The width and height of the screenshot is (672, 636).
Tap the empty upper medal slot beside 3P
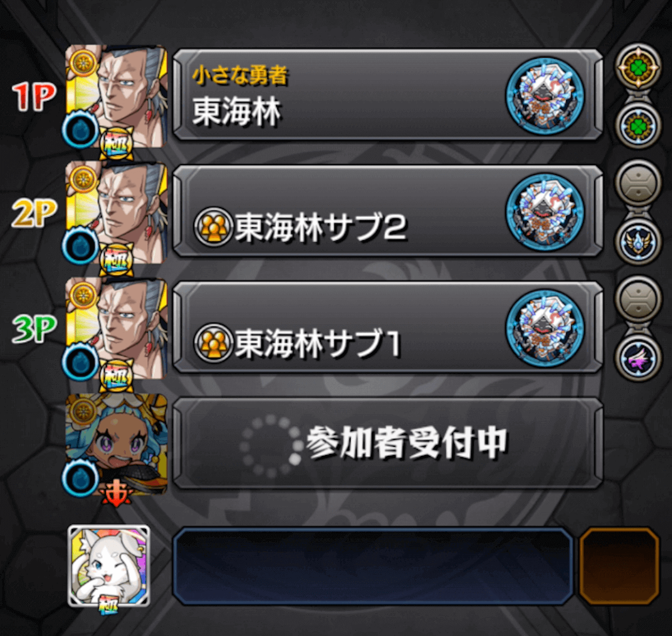pos(638,300)
